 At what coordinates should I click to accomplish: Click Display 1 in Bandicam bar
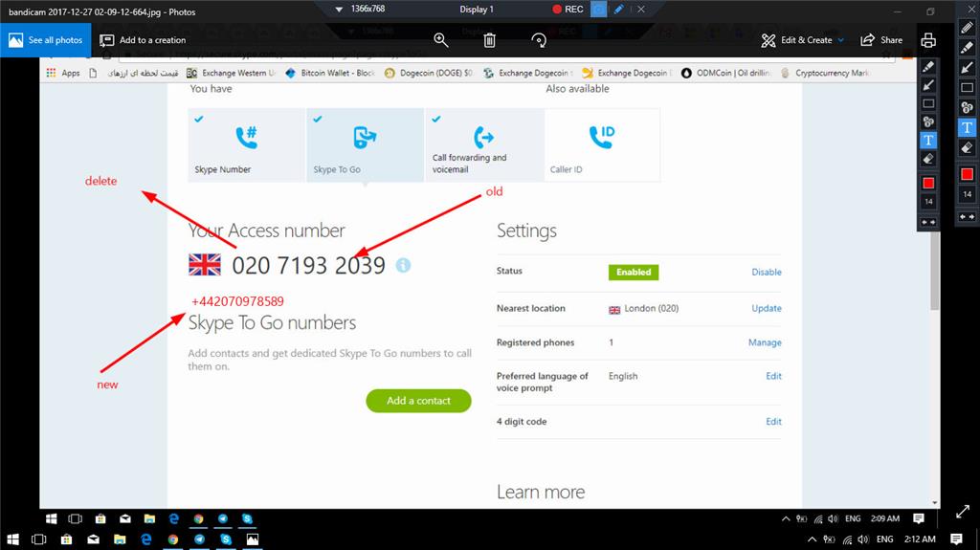point(477,10)
